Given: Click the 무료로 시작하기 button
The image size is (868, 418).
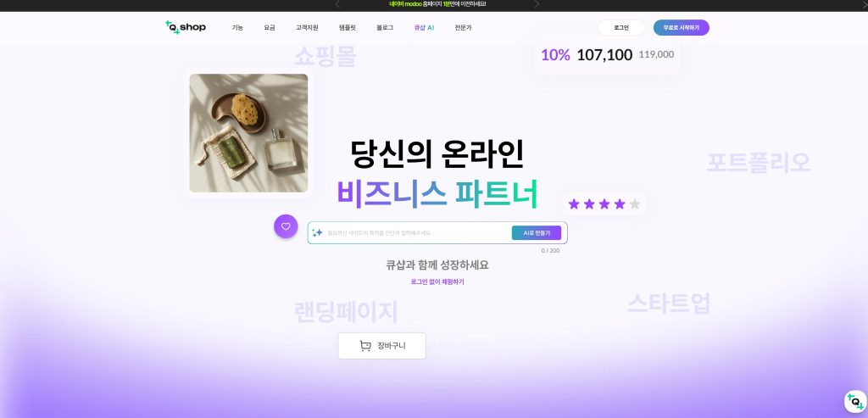Looking at the screenshot, I should 681,28.
